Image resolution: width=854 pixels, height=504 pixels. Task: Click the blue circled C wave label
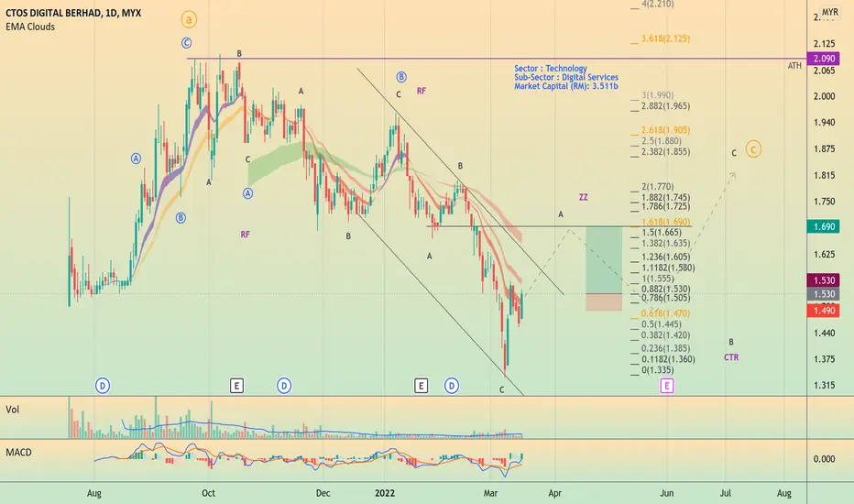pyautogui.click(x=186, y=43)
